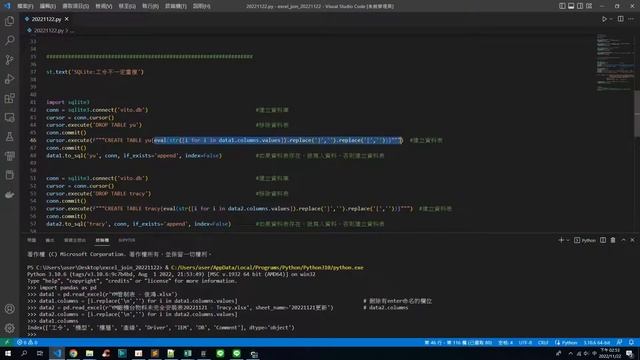
Task: Switch to the Terminal panel tab
Action: pyautogui.click(x=102, y=240)
